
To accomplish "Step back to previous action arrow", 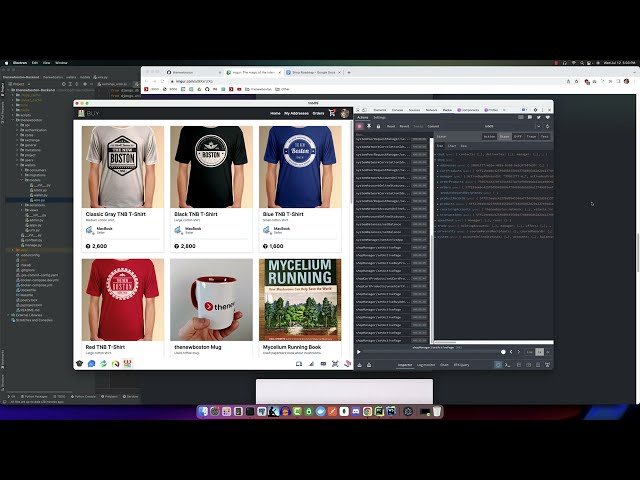I will click(x=511, y=352).
